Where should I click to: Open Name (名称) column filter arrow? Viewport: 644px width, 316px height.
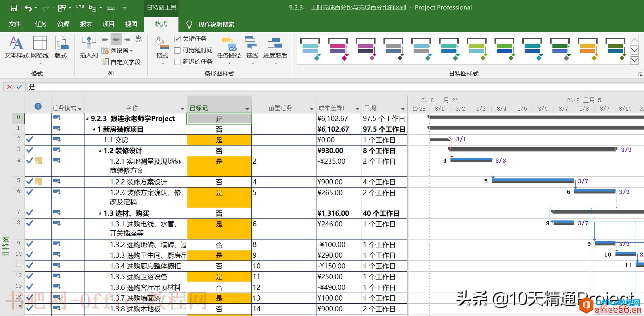[x=182, y=109]
